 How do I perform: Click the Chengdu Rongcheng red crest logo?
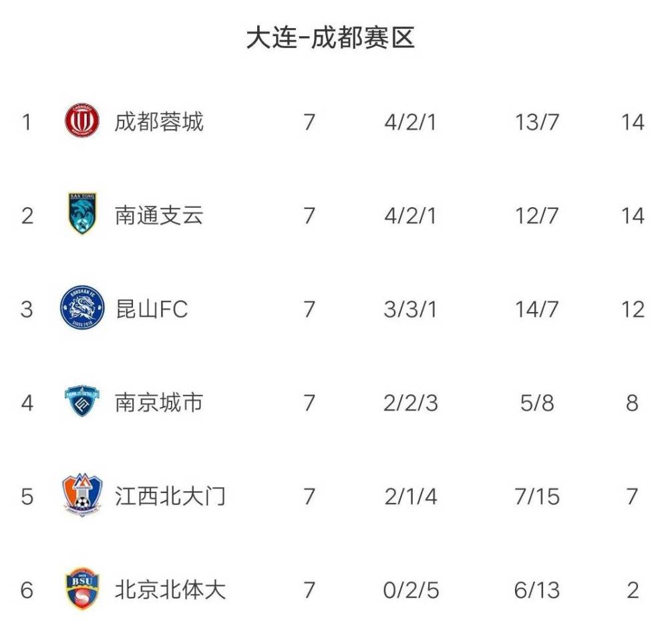click(x=82, y=121)
